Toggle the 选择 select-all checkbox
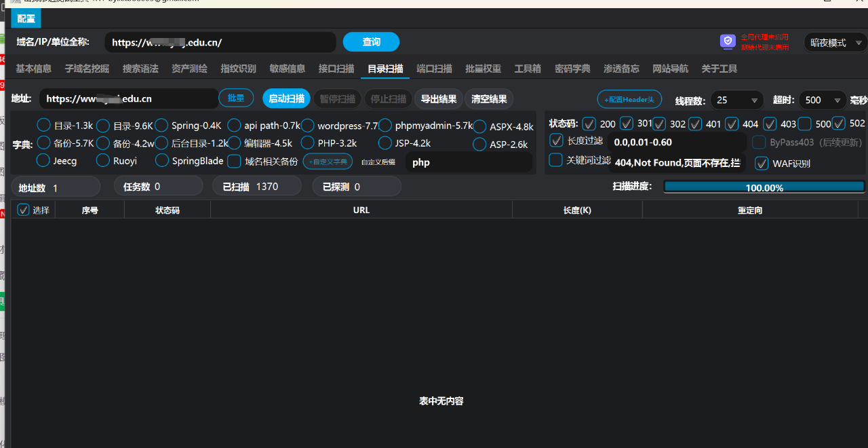The height and width of the screenshot is (448, 868). 24,210
